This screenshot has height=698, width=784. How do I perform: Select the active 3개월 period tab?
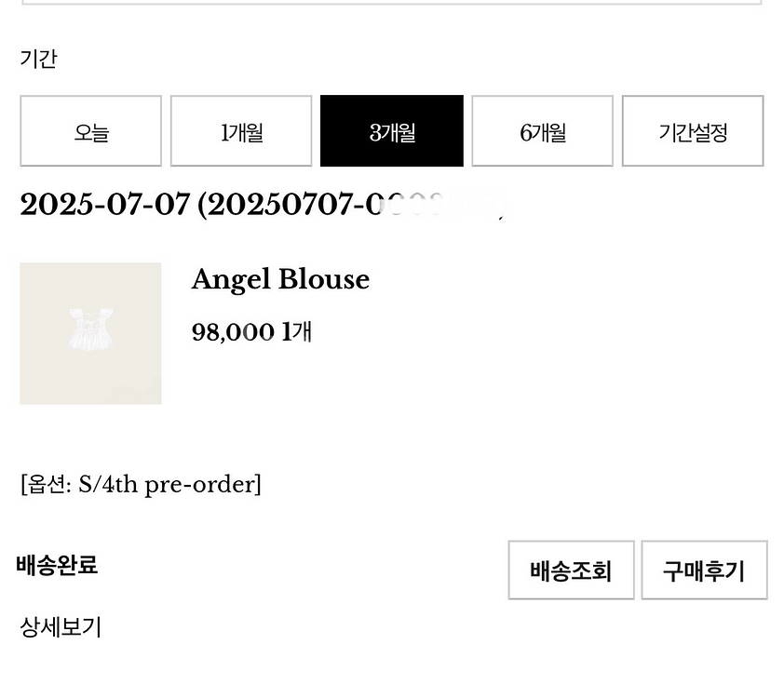pyautogui.click(x=391, y=131)
